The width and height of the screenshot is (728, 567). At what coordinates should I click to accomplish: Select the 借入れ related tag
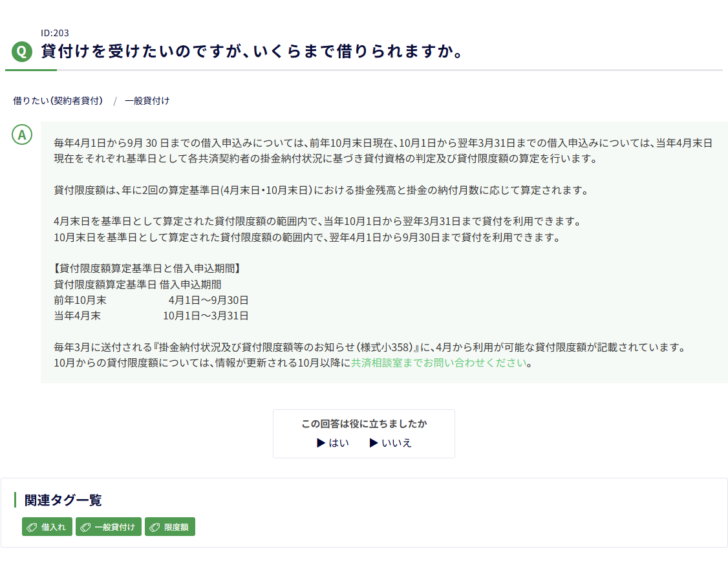[x=47, y=527]
